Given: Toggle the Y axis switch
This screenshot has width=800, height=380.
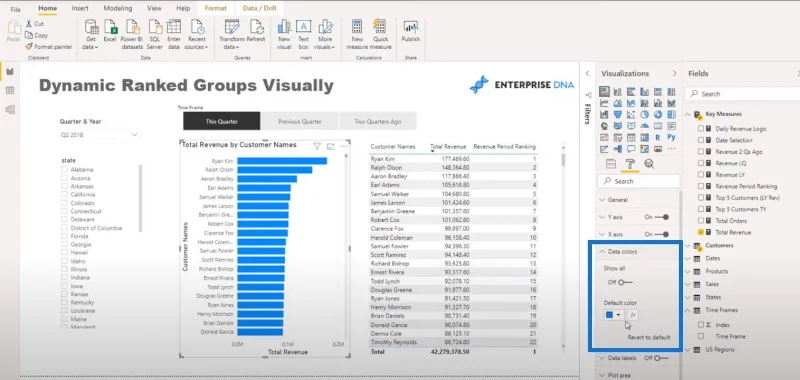Looking at the screenshot, I should [x=662, y=217].
